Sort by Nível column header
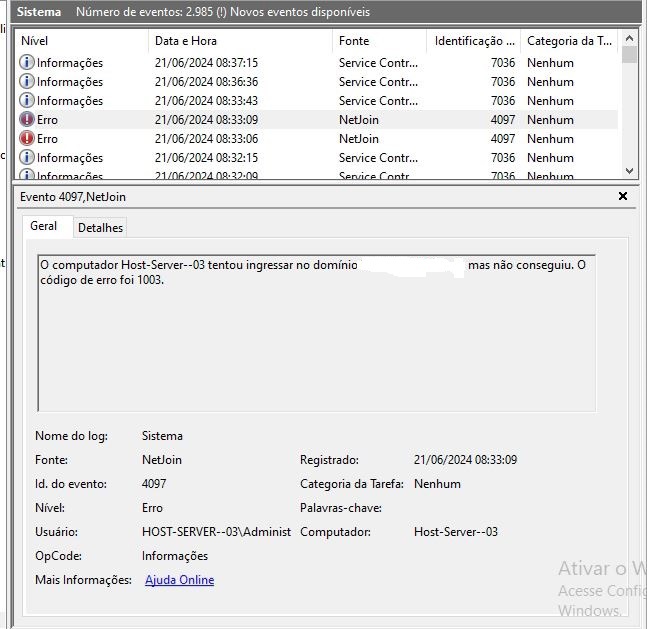Screen dimensions: 647x629 [x=82, y=41]
